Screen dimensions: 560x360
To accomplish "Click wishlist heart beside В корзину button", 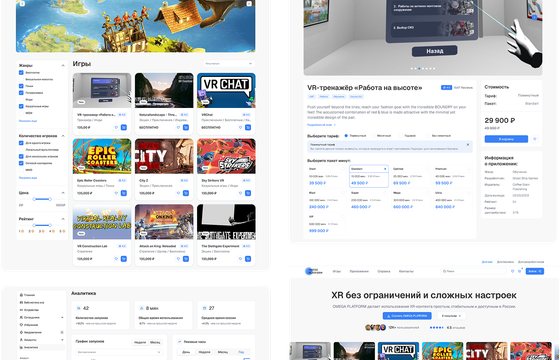I will tap(535, 139).
